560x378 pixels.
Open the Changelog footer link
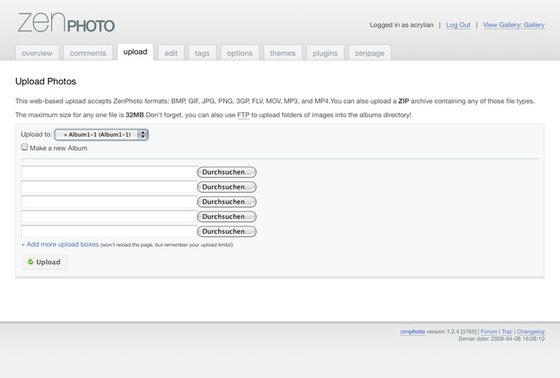point(531,332)
